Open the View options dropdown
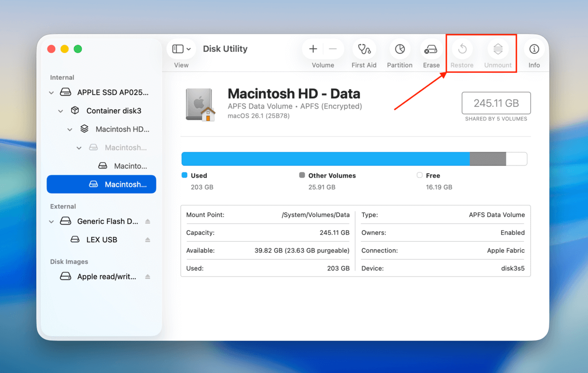The image size is (588, 373). pos(181,48)
